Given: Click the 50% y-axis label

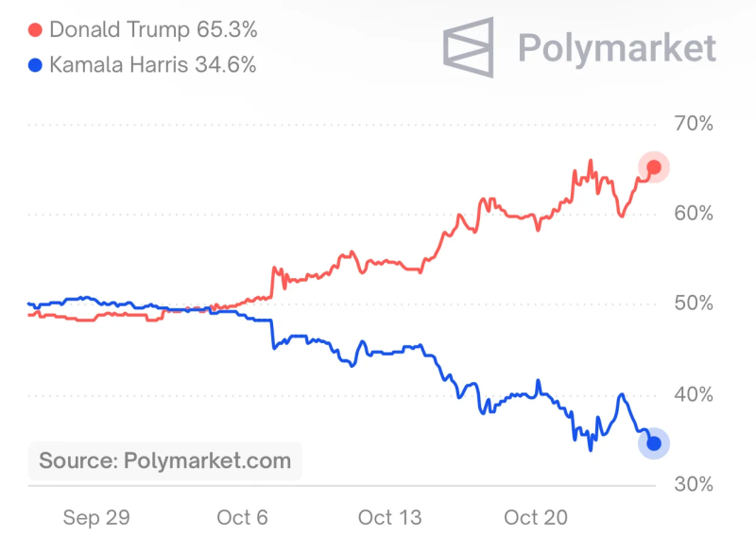Looking at the screenshot, I should click(x=693, y=304).
